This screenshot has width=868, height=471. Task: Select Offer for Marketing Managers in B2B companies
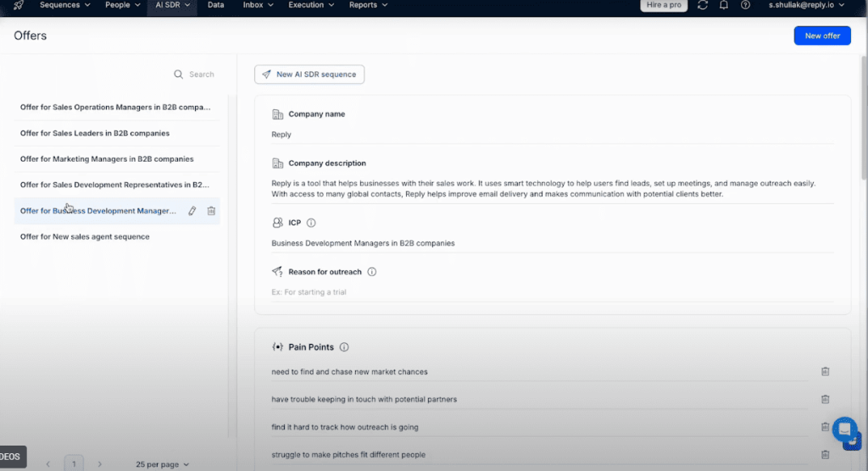pyautogui.click(x=117, y=159)
